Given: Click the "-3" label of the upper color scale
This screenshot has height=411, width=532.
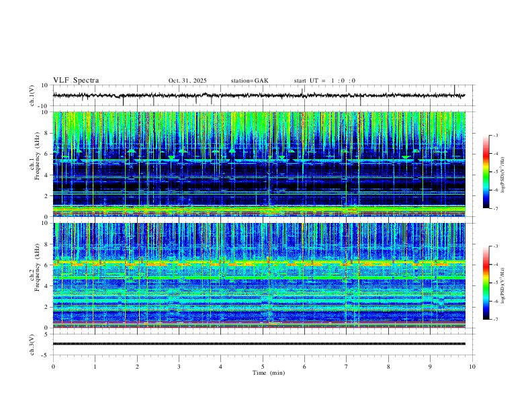Looking at the screenshot, I should point(495,135).
